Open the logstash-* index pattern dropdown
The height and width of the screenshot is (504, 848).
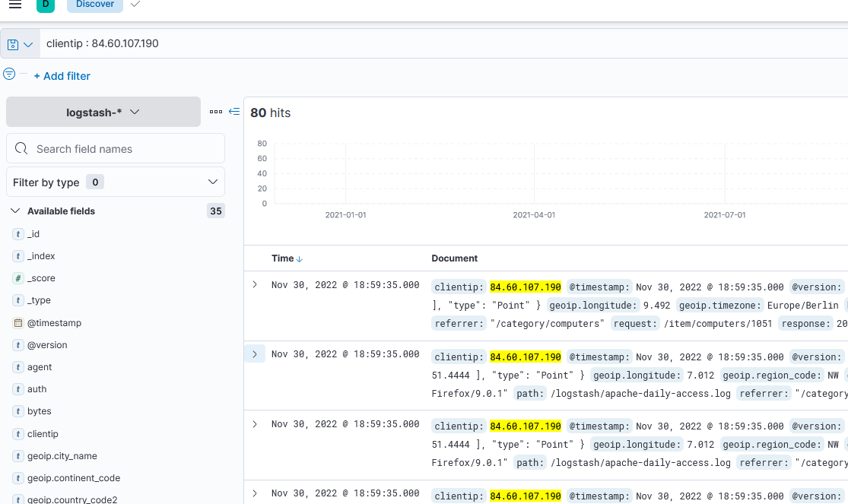pyautogui.click(x=103, y=112)
